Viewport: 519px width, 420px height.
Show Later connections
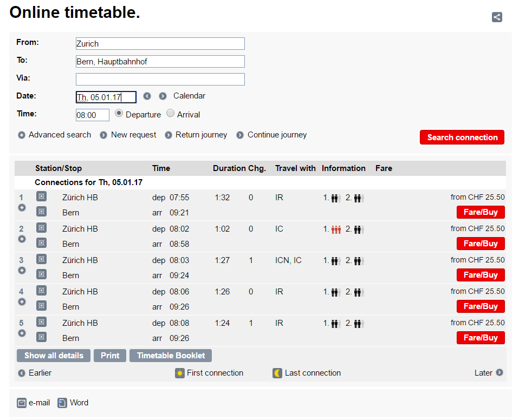point(489,373)
